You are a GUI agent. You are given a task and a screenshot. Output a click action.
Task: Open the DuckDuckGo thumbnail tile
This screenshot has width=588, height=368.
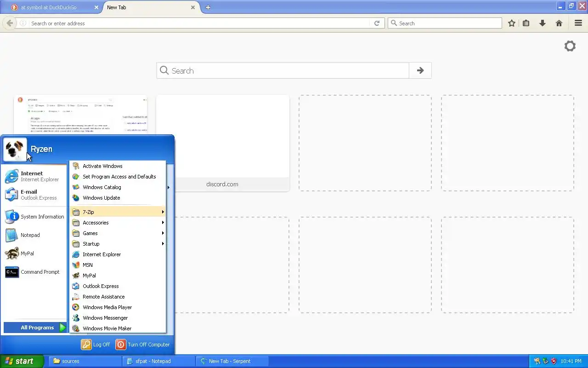pos(80,115)
